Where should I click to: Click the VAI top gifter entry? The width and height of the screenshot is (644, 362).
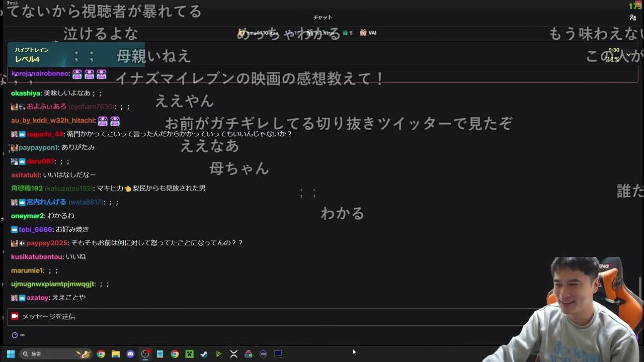pyautogui.click(x=368, y=33)
